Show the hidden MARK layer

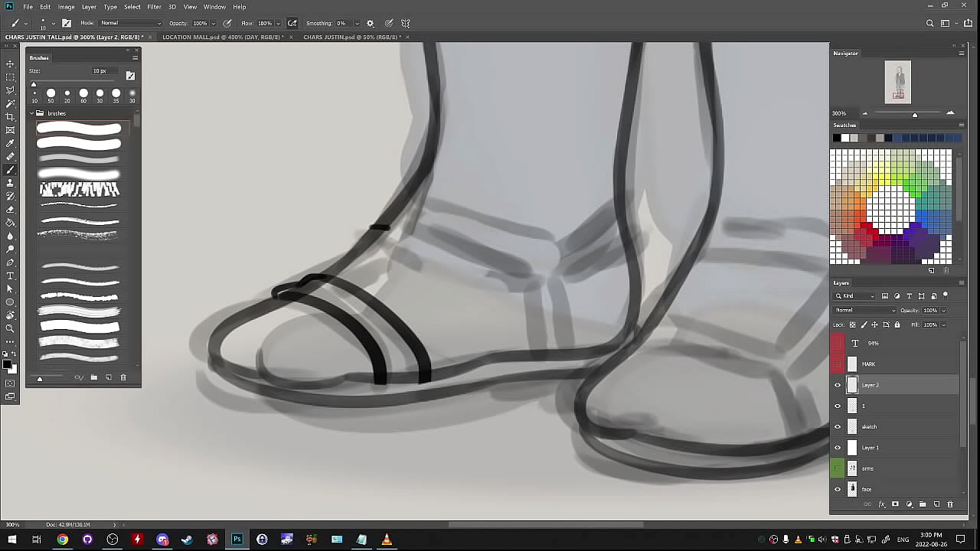[x=837, y=364]
